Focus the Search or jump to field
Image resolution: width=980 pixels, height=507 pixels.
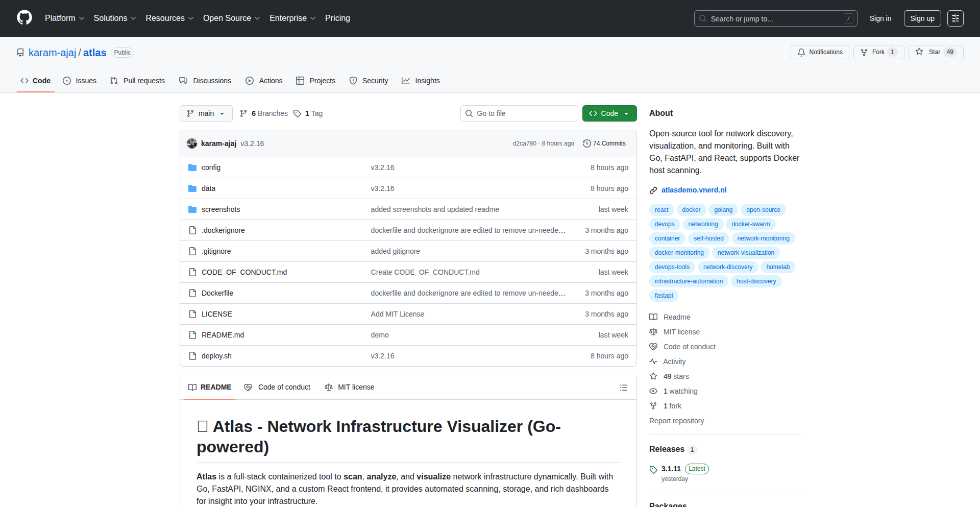click(775, 18)
